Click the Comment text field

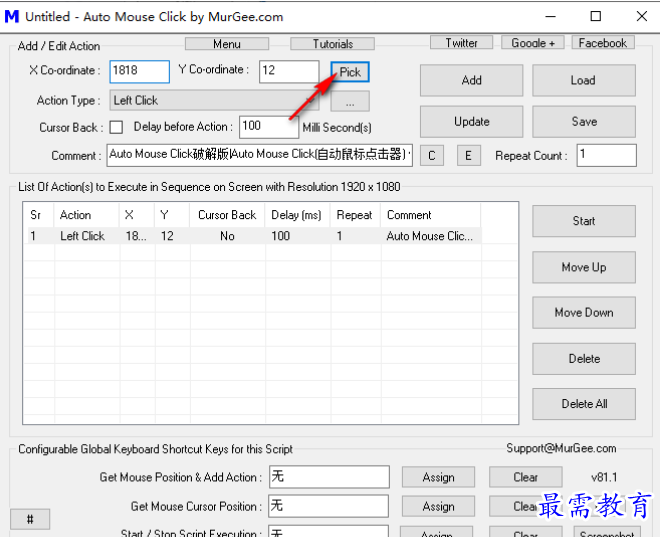pos(259,155)
